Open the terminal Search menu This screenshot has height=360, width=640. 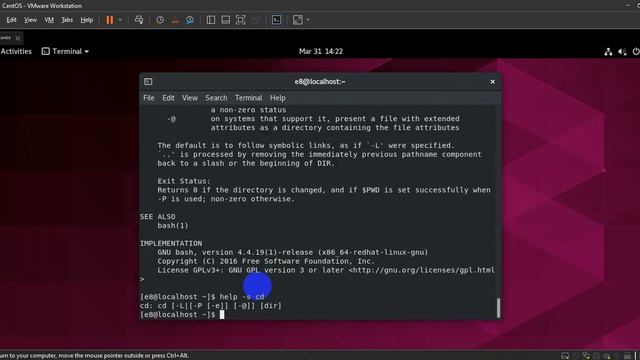coord(216,98)
